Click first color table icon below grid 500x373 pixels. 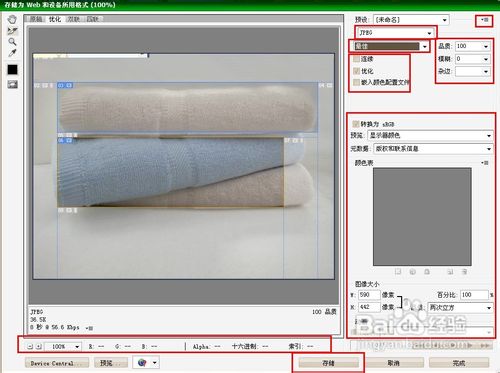point(398,272)
